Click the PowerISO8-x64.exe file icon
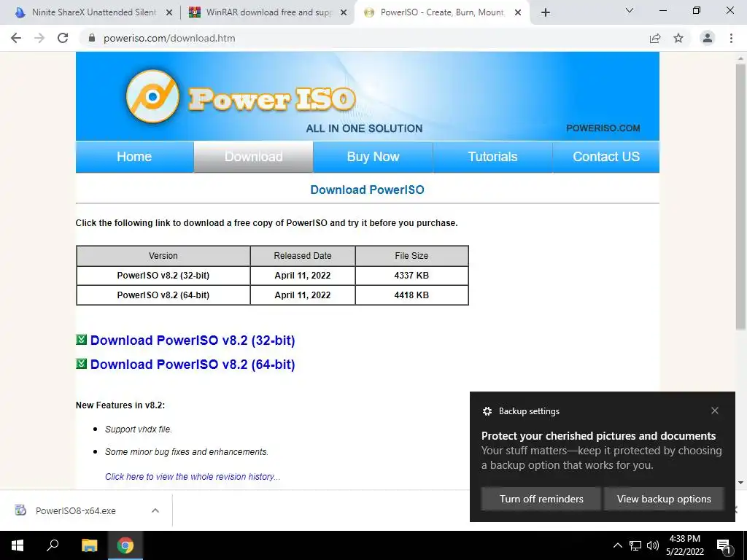This screenshot has width=747, height=560. point(20,510)
